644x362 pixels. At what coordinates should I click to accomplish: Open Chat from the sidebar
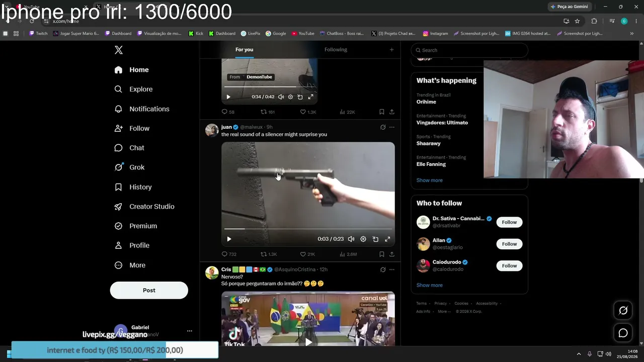point(129,148)
